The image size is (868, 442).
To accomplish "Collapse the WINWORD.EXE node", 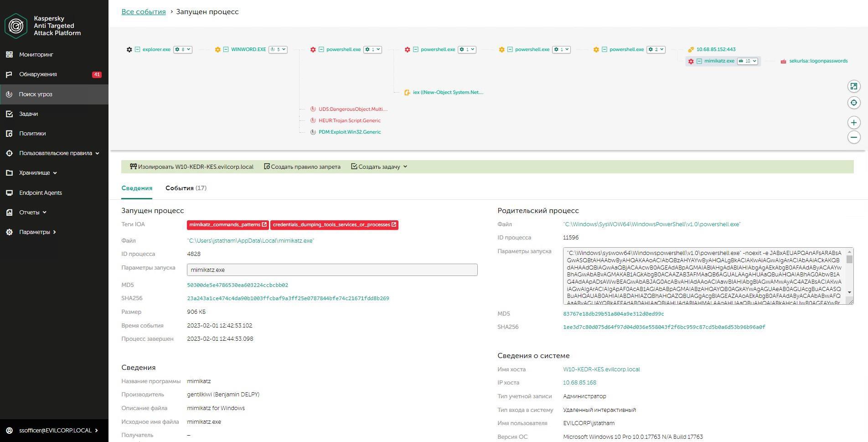I will pyautogui.click(x=226, y=50).
